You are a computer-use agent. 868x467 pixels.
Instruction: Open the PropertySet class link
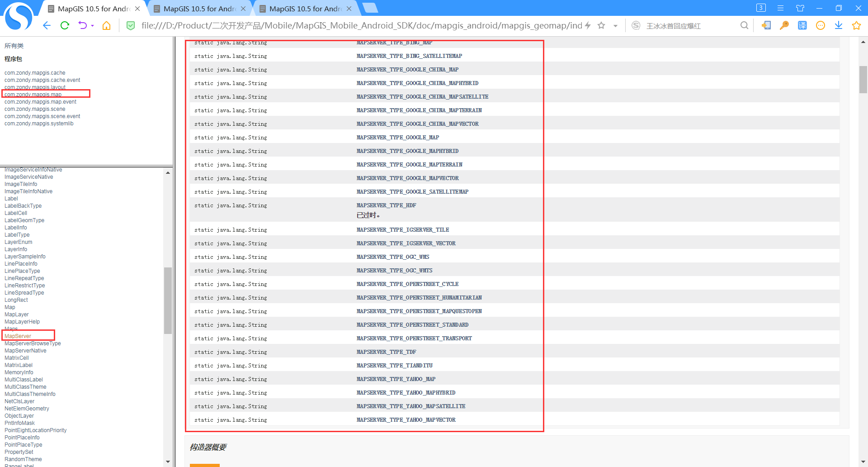coord(19,452)
